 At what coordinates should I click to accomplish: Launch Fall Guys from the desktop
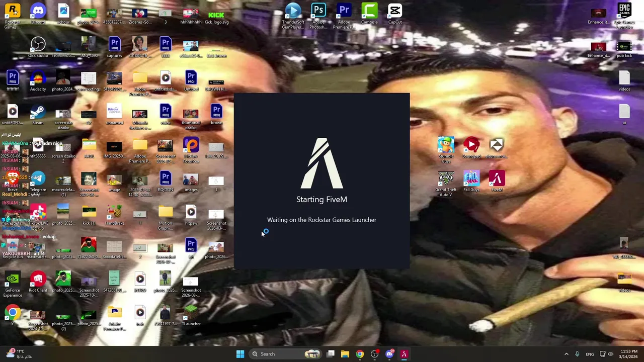point(471,182)
